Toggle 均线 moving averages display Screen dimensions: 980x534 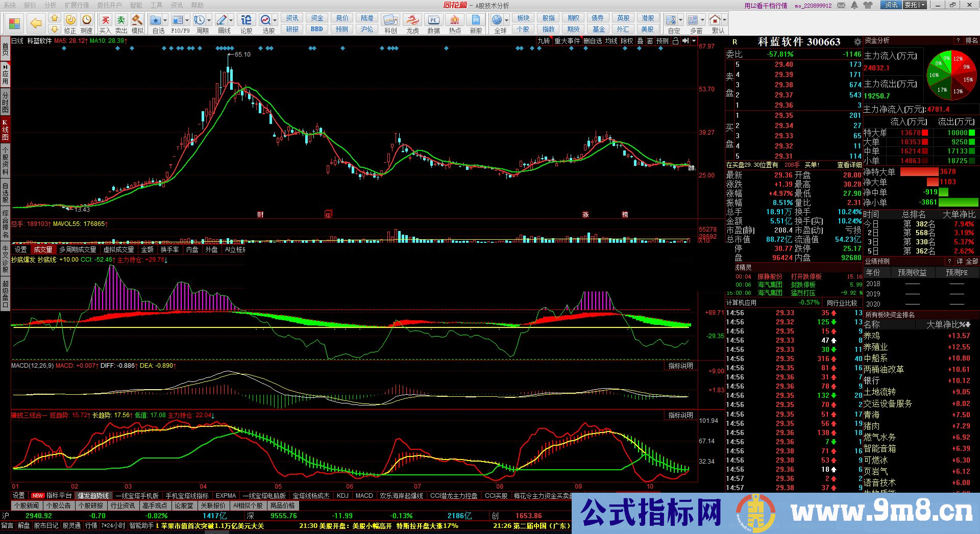(x=611, y=41)
